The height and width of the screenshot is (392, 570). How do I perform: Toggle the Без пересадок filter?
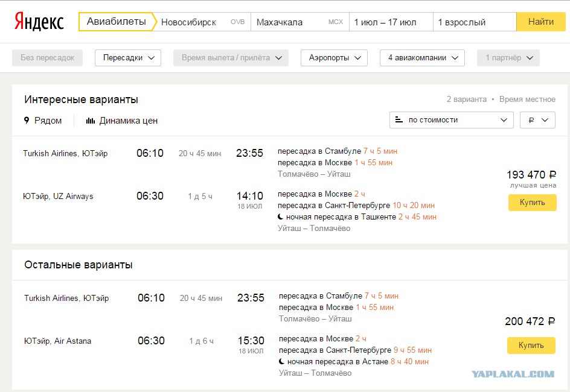coord(47,58)
